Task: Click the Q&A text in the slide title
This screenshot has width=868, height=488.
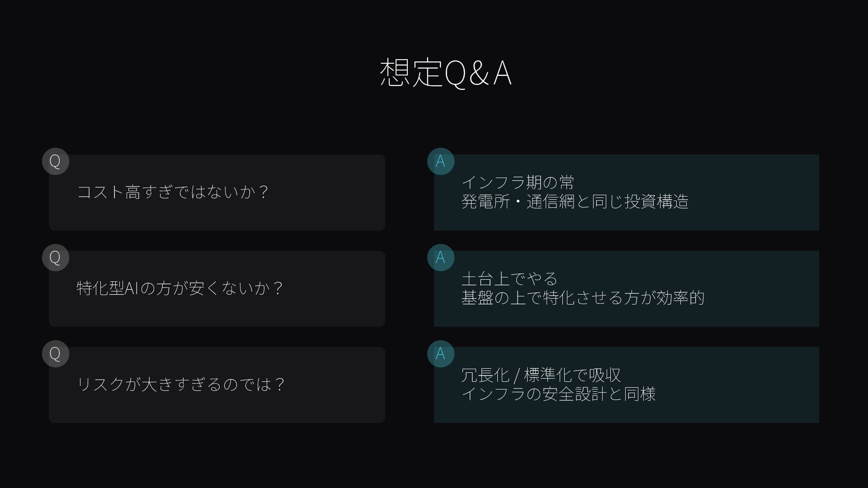Action: [x=478, y=72]
